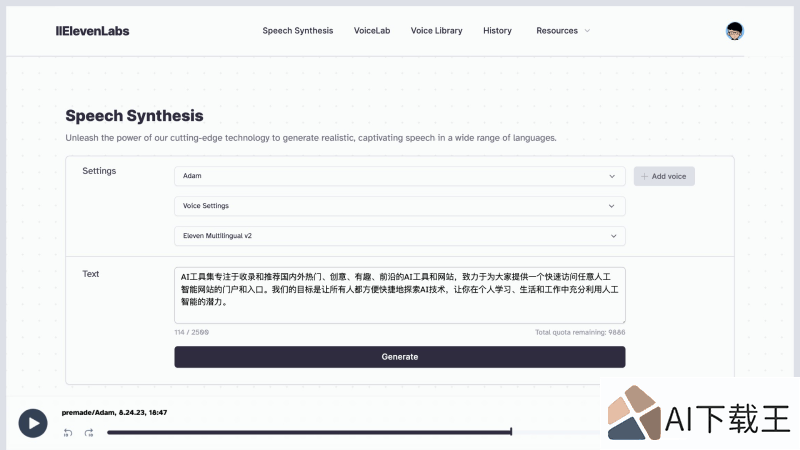The image size is (800, 450).
Task: Click the 'Unleash the power' description line
Action: point(311,138)
